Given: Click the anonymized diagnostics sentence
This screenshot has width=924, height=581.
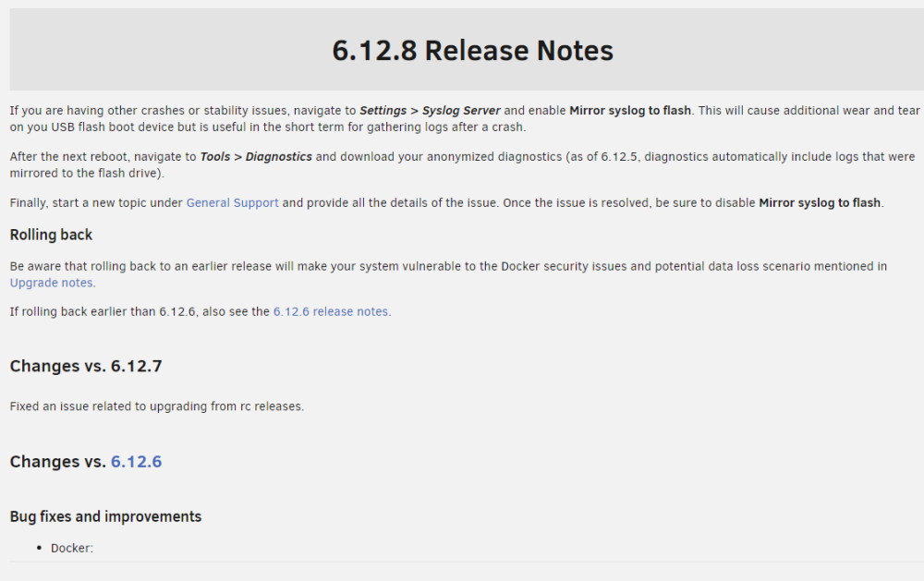Looking at the screenshot, I should tap(462, 165).
